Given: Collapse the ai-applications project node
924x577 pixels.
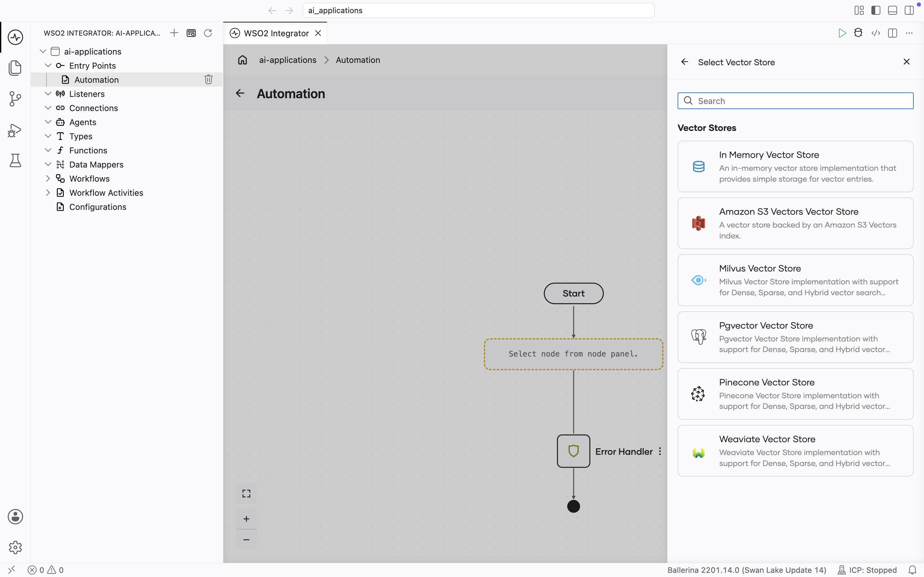Looking at the screenshot, I should (43, 51).
